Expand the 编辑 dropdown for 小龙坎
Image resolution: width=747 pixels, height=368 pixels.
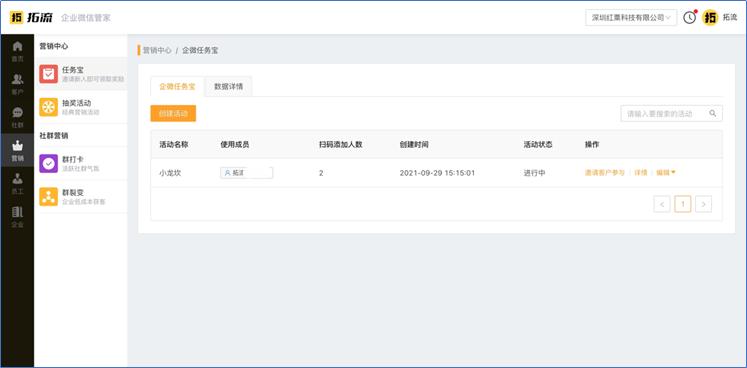coord(666,173)
